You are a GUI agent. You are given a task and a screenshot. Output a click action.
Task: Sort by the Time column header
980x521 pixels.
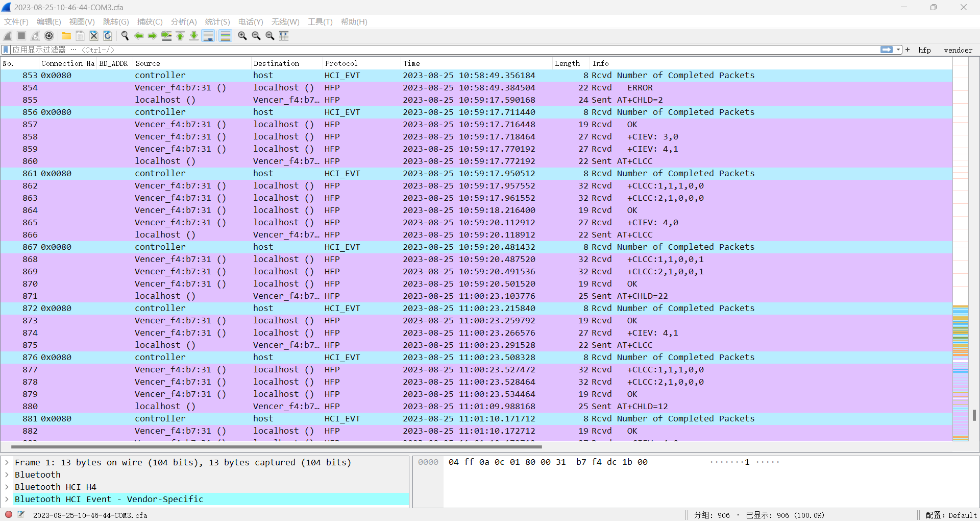tap(477, 63)
